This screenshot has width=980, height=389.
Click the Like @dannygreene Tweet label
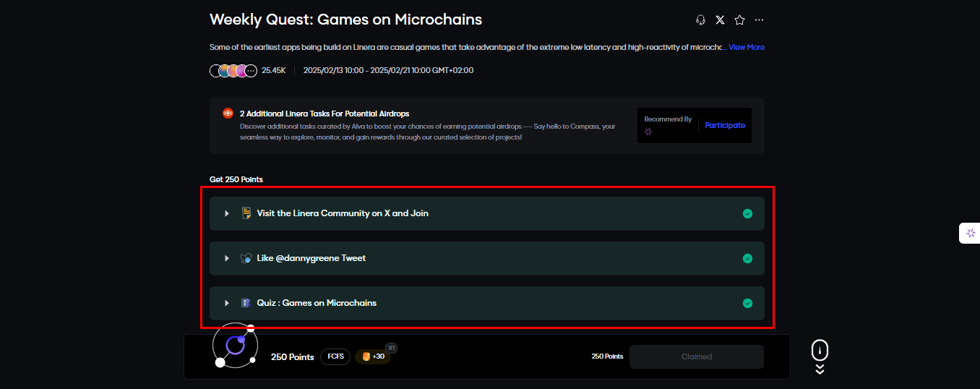click(311, 258)
